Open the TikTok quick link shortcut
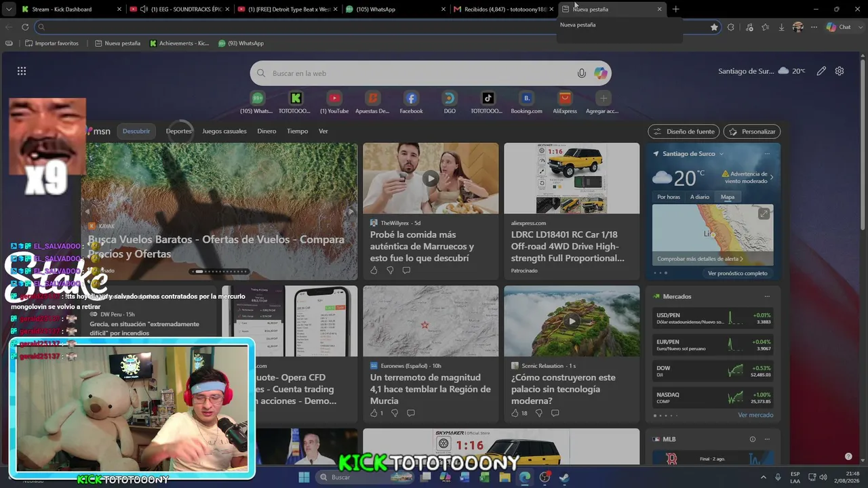This screenshot has width=868, height=488. 488,103
